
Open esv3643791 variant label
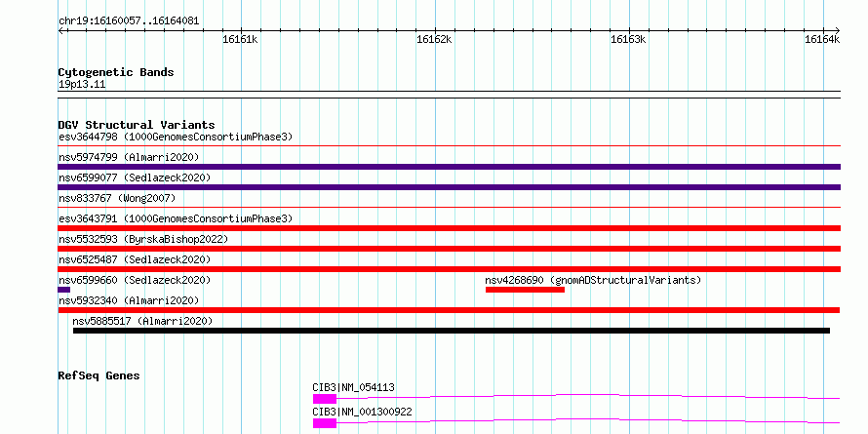(175, 218)
